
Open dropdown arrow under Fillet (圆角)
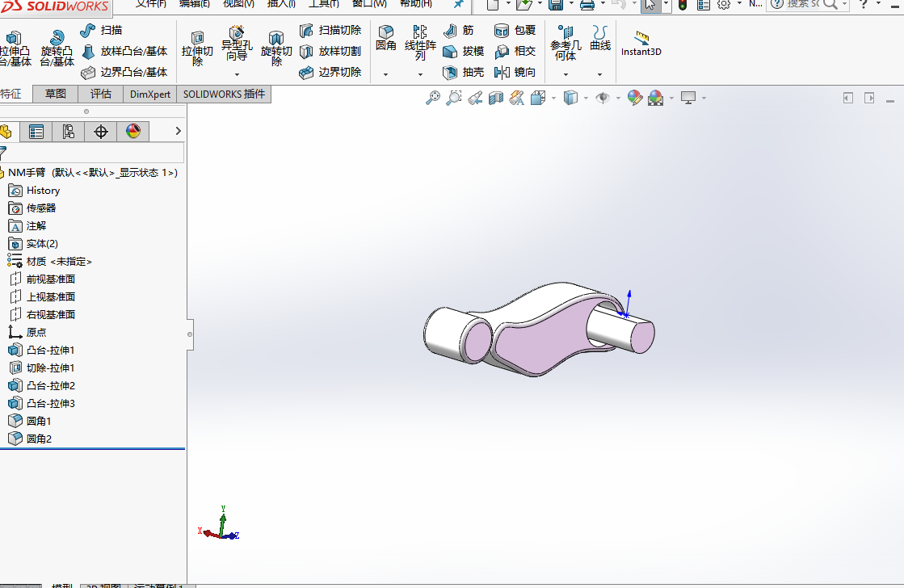pos(385,74)
